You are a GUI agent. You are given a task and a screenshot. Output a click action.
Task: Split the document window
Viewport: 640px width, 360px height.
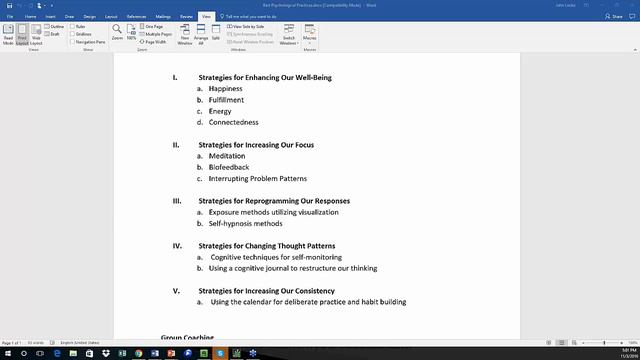point(216,32)
